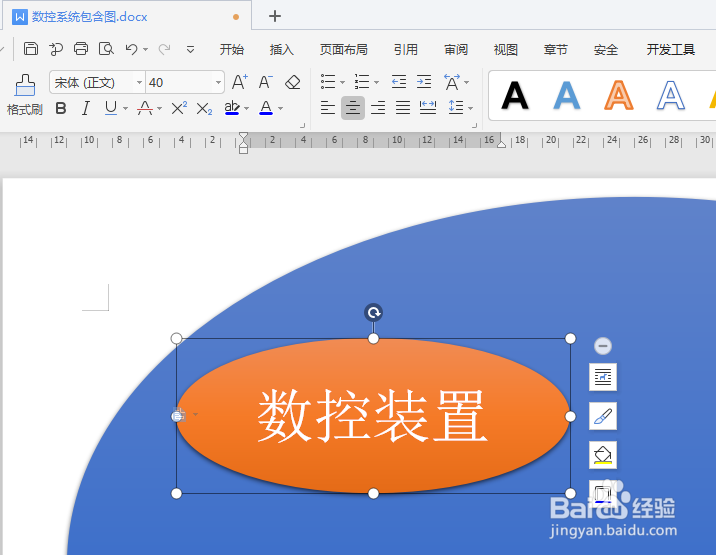Image resolution: width=716 pixels, height=555 pixels.
Task: Expand the underline style dropdown arrow
Action: point(125,109)
